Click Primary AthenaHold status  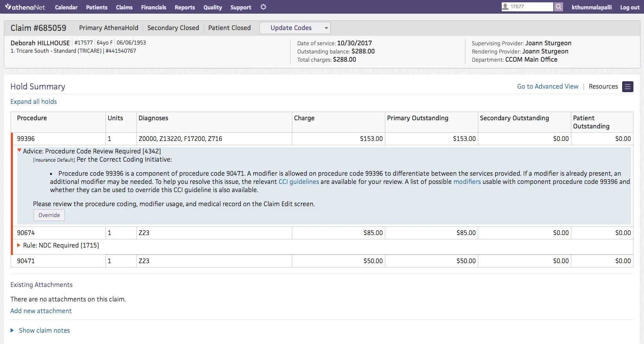(x=109, y=28)
